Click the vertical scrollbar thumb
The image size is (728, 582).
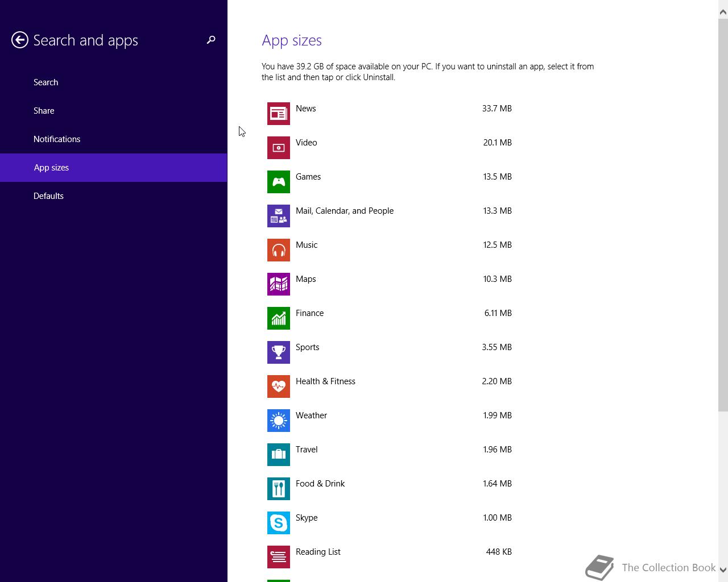point(723,215)
